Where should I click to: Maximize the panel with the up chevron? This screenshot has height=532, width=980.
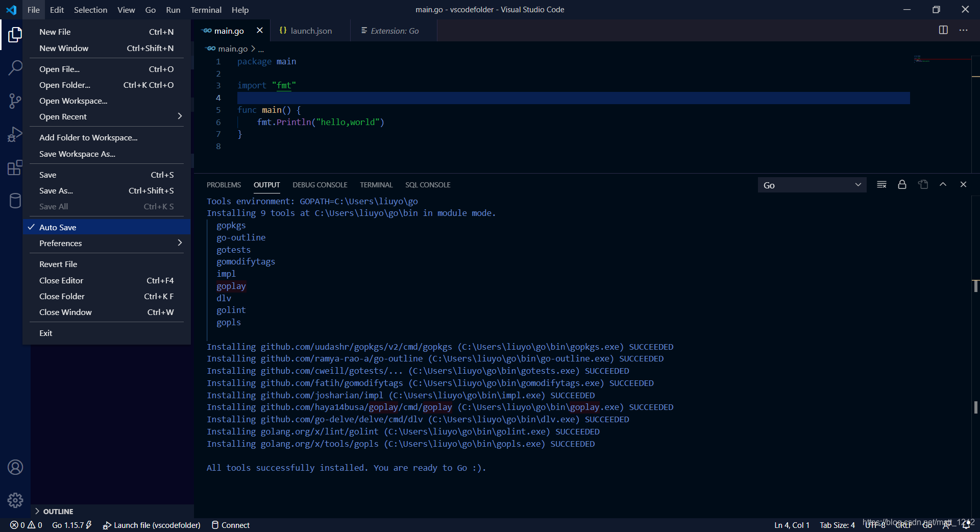coord(943,185)
